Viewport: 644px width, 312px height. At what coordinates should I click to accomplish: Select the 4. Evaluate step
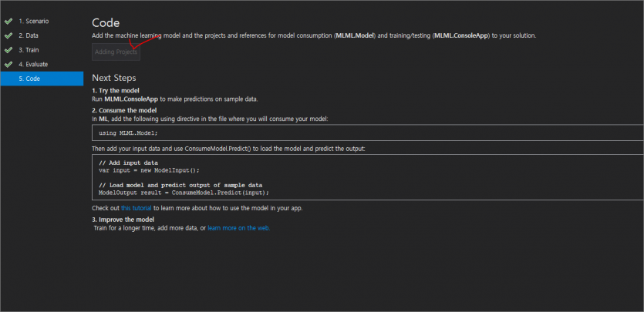click(x=33, y=65)
